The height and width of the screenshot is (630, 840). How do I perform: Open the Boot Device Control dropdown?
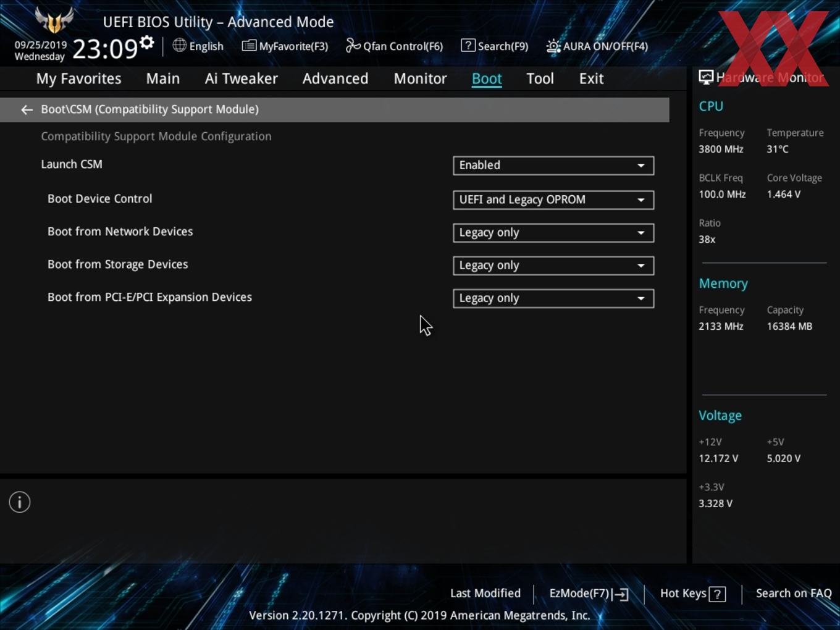coord(553,200)
